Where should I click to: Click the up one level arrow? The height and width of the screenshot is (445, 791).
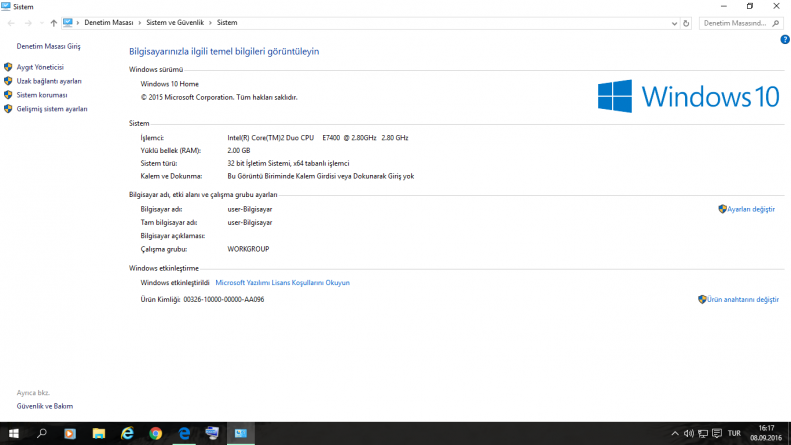tap(53, 23)
